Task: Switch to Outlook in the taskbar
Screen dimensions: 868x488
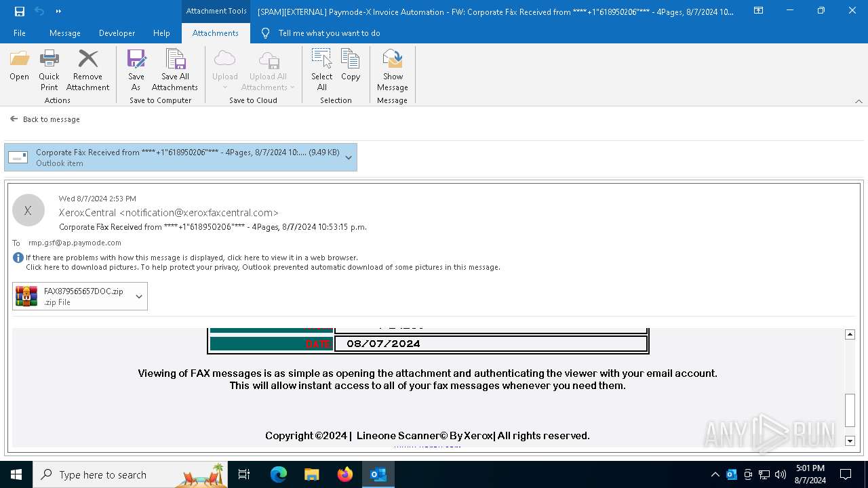Action: tap(378, 474)
